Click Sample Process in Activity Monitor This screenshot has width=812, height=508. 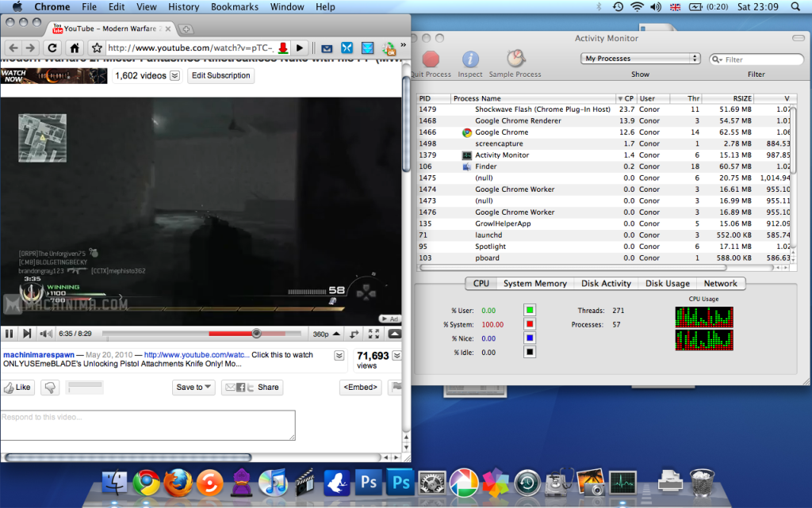point(515,64)
